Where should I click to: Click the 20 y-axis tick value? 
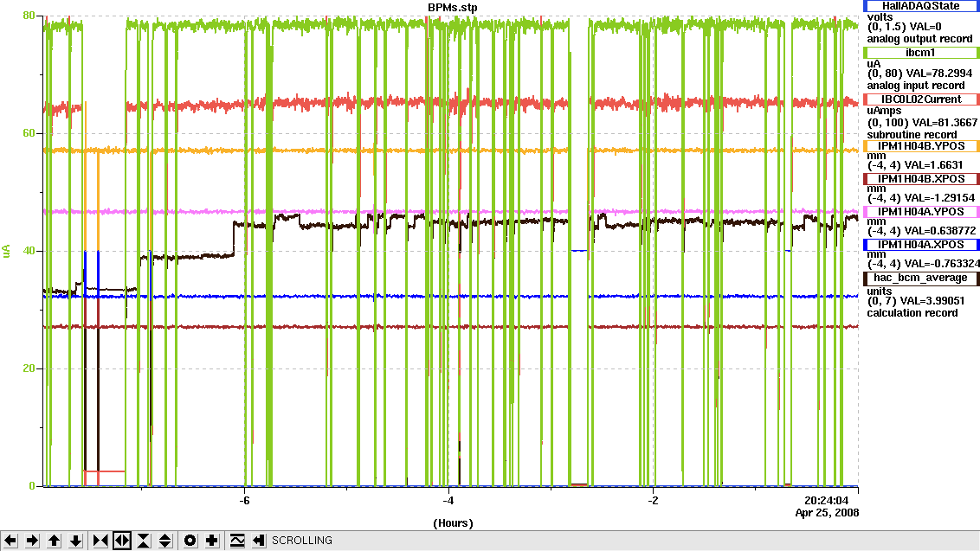pyautogui.click(x=29, y=368)
